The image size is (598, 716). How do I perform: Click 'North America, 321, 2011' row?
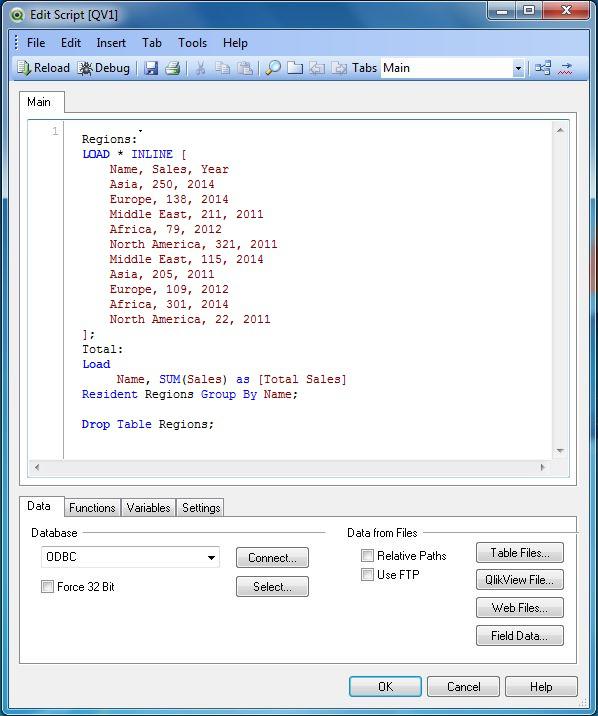tap(194, 244)
